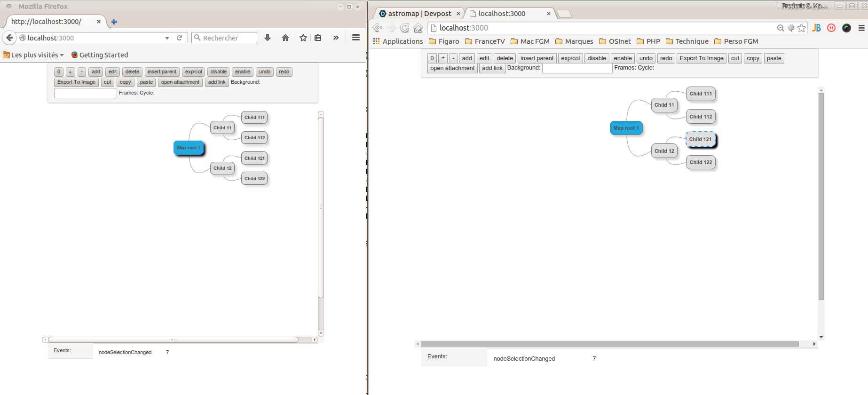868x395 pixels.
Task: Select Map root 1 node in Chrome mindmap
Action: (626, 128)
